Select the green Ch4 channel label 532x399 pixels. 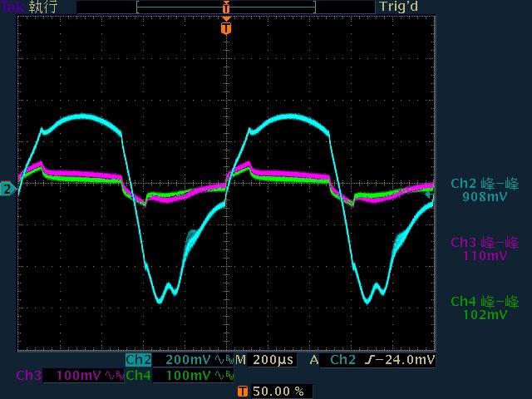[138, 376]
